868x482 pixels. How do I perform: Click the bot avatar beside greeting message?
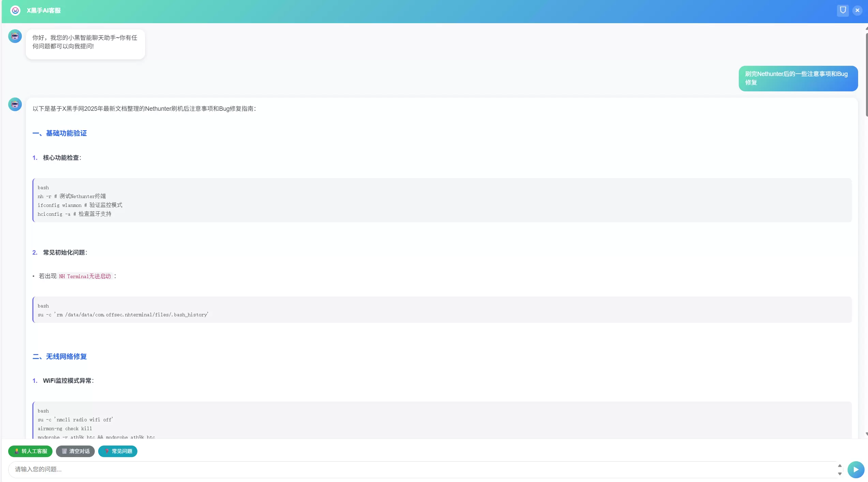pos(15,36)
